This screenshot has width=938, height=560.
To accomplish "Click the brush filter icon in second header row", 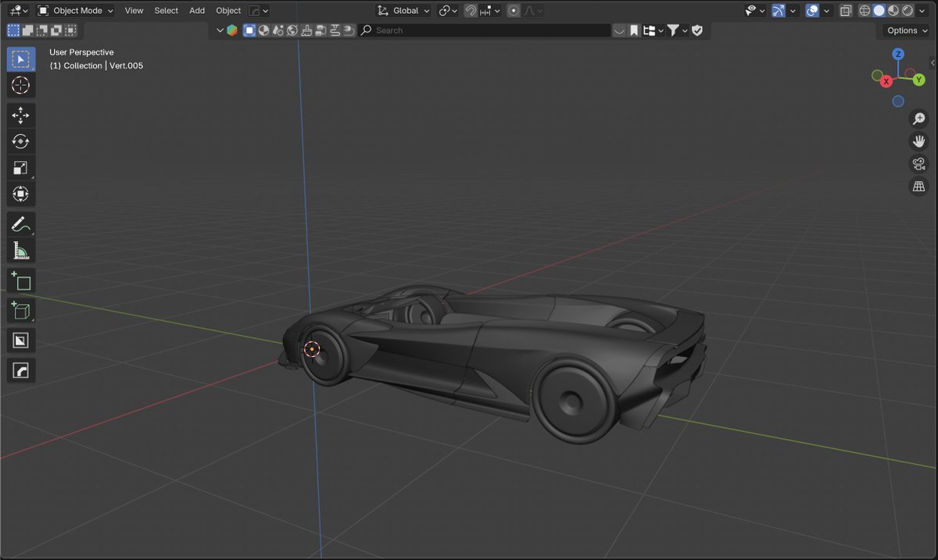I will [306, 30].
